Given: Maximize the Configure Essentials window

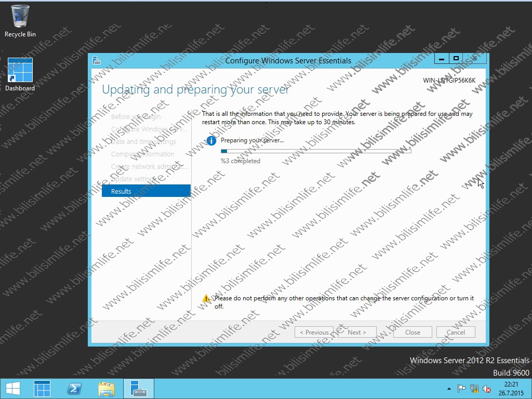Looking at the screenshot, I should [456, 59].
